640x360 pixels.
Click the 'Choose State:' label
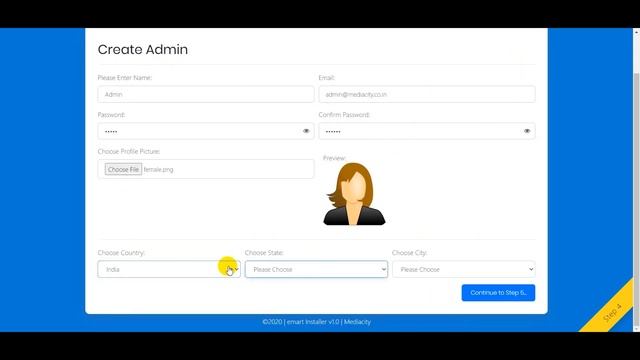(x=264, y=253)
